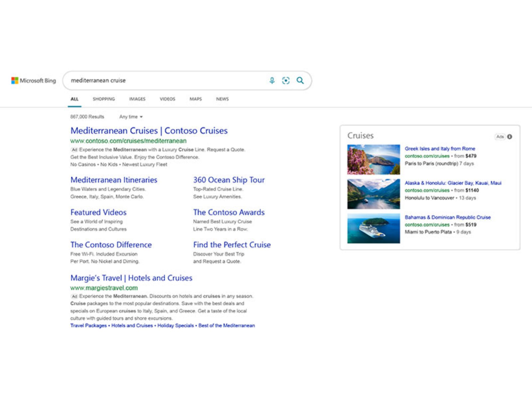The image size is (532, 399).
Task: Click the info icon beside Ads label
Action: click(x=509, y=136)
